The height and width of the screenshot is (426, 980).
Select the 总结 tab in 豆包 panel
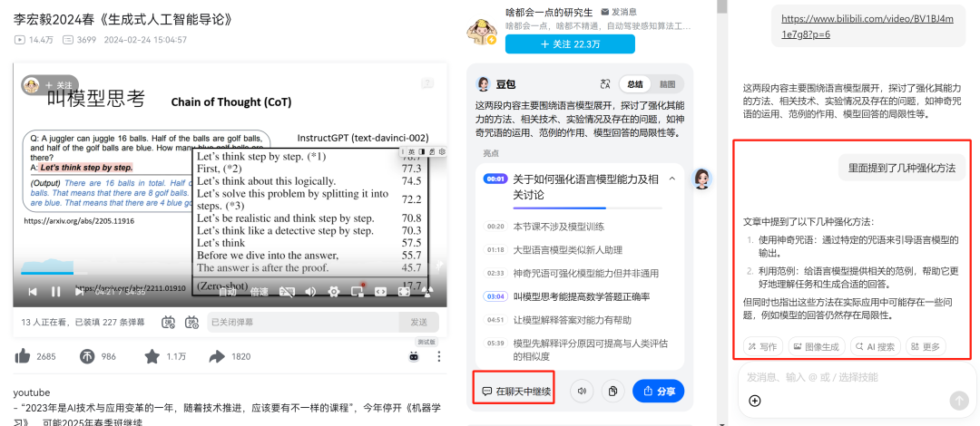point(635,83)
